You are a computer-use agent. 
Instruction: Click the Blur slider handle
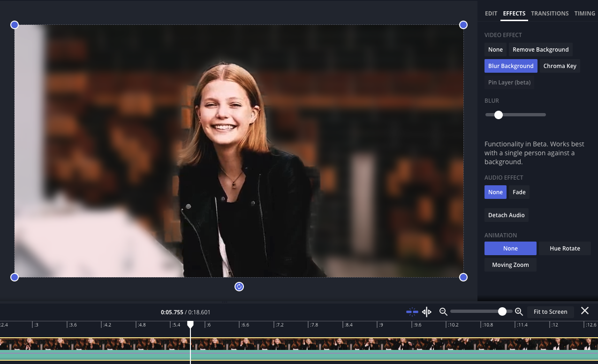[499, 115]
